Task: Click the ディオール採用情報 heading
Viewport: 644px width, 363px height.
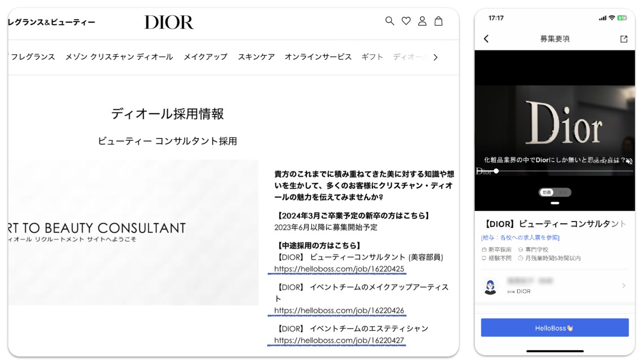Action: click(168, 114)
